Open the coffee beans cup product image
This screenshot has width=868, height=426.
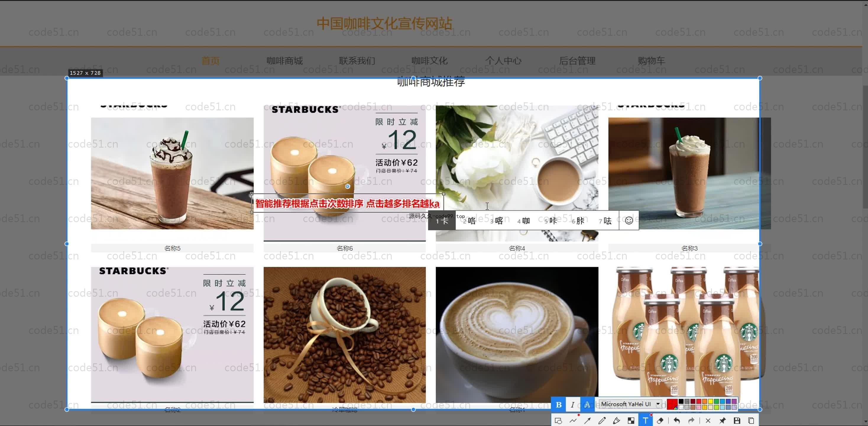pyautogui.click(x=345, y=335)
